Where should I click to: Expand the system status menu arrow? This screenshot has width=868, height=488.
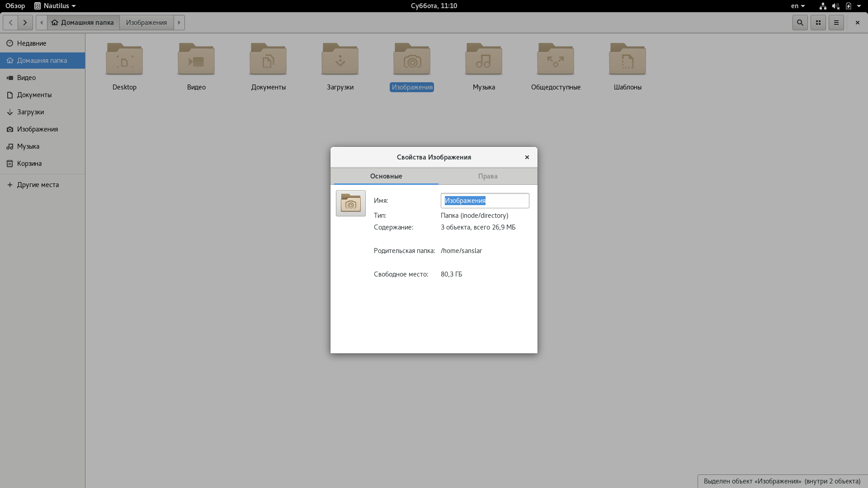click(x=859, y=6)
